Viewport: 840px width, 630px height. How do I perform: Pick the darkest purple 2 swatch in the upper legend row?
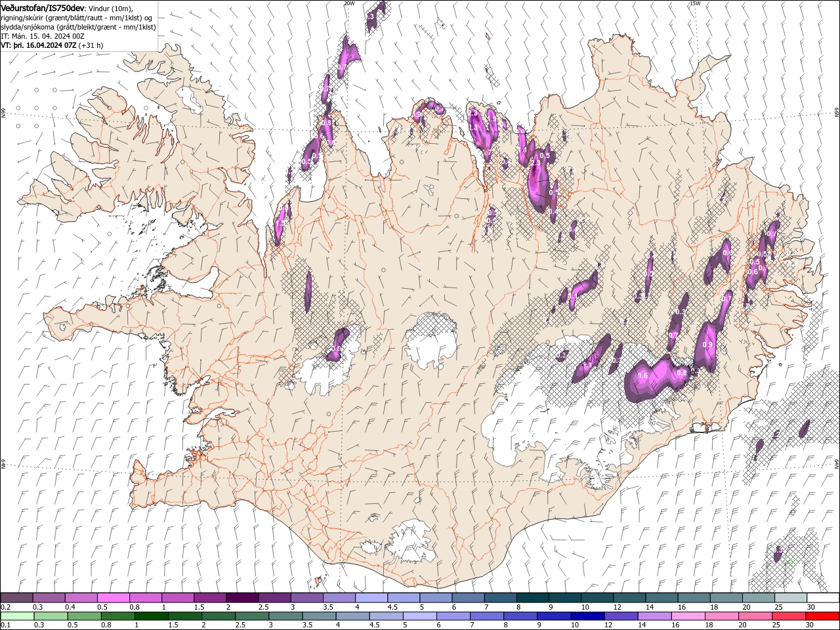pos(241,598)
